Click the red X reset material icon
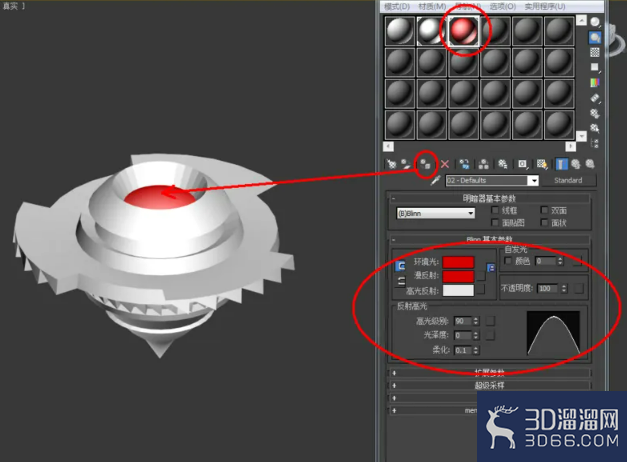The image size is (627, 462). [x=445, y=164]
